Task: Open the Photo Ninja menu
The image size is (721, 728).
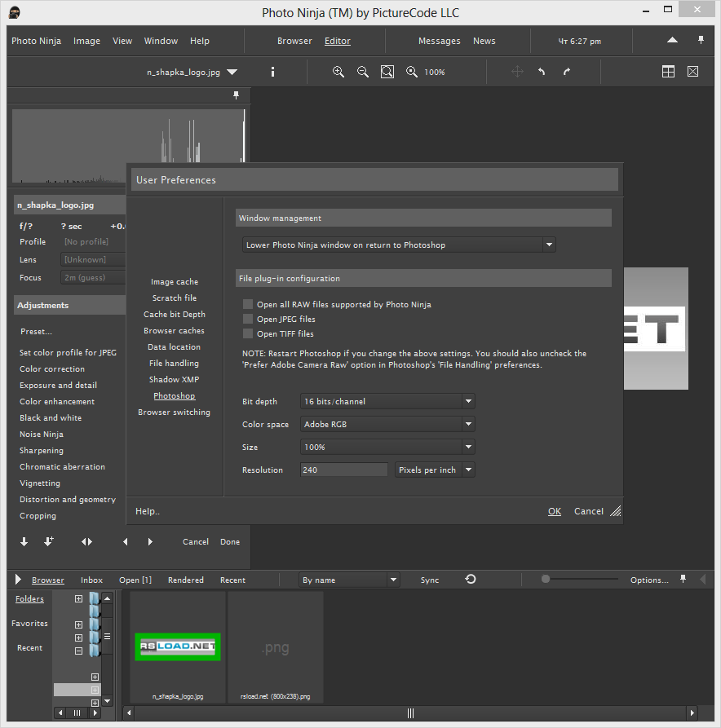Action: [x=36, y=41]
